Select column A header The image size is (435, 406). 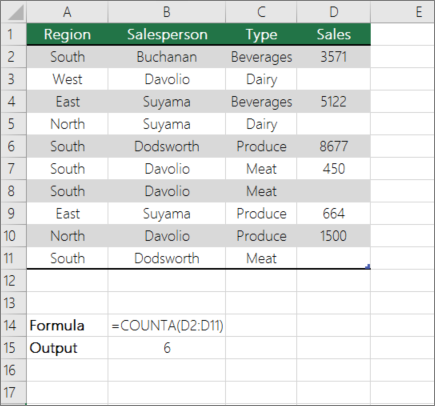[x=67, y=12]
